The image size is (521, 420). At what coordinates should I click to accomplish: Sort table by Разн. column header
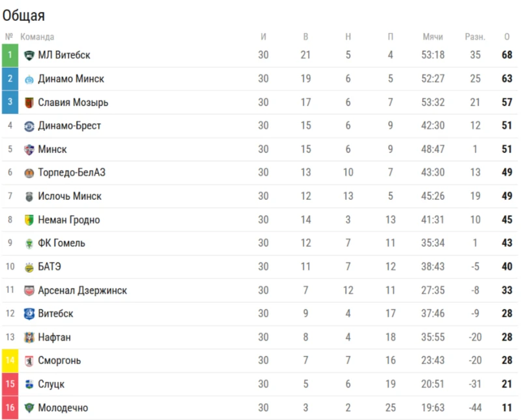pos(475,36)
